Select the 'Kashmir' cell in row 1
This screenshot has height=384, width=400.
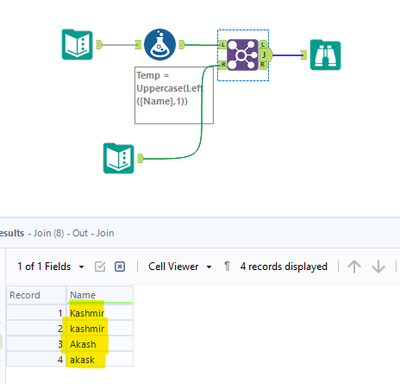(x=100, y=313)
